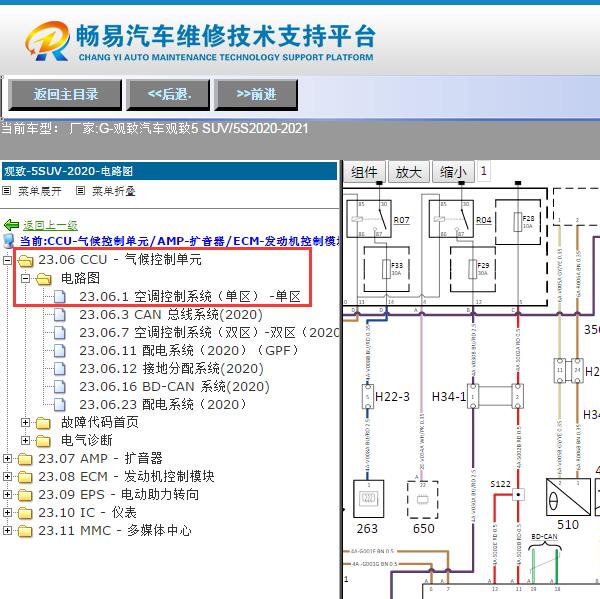
Task: Click relay R07 in the diagram
Action: click(x=369, y=219)
